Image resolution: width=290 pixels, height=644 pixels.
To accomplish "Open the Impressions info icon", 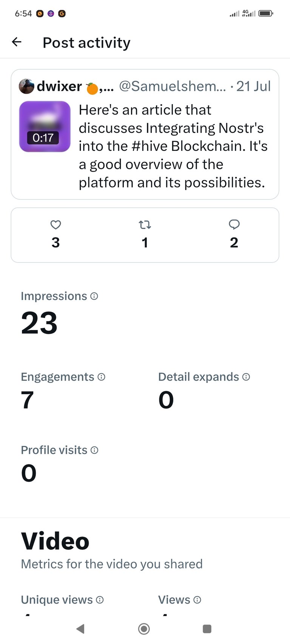I will coord(94,296).
